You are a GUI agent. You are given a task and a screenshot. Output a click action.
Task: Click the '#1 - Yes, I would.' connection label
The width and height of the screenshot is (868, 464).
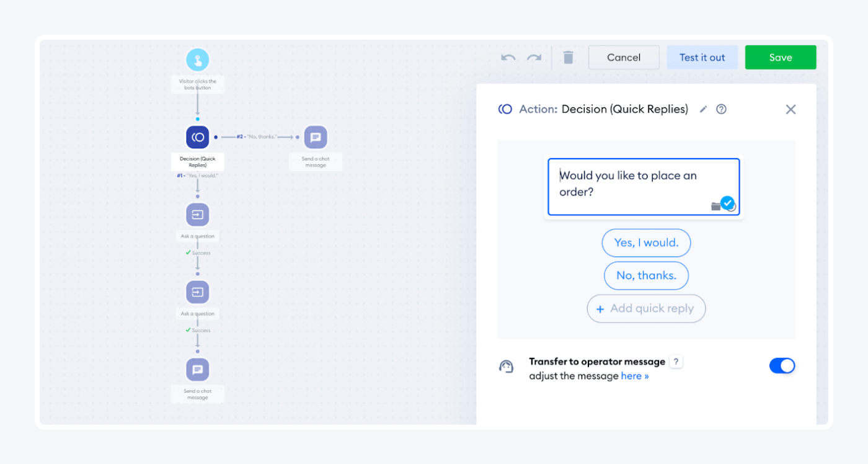click(198, 176)
